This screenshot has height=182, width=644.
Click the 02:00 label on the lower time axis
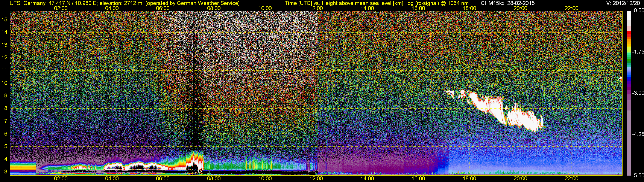tap(61, 179)
